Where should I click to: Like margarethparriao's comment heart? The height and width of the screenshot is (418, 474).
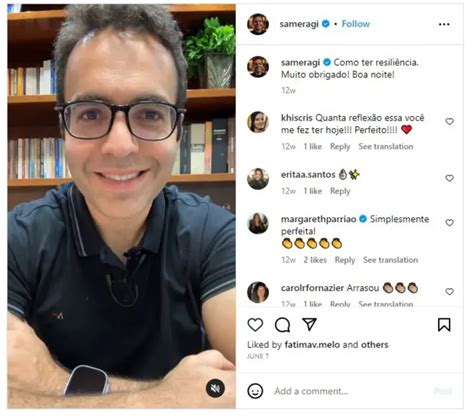tap(449, 222)
